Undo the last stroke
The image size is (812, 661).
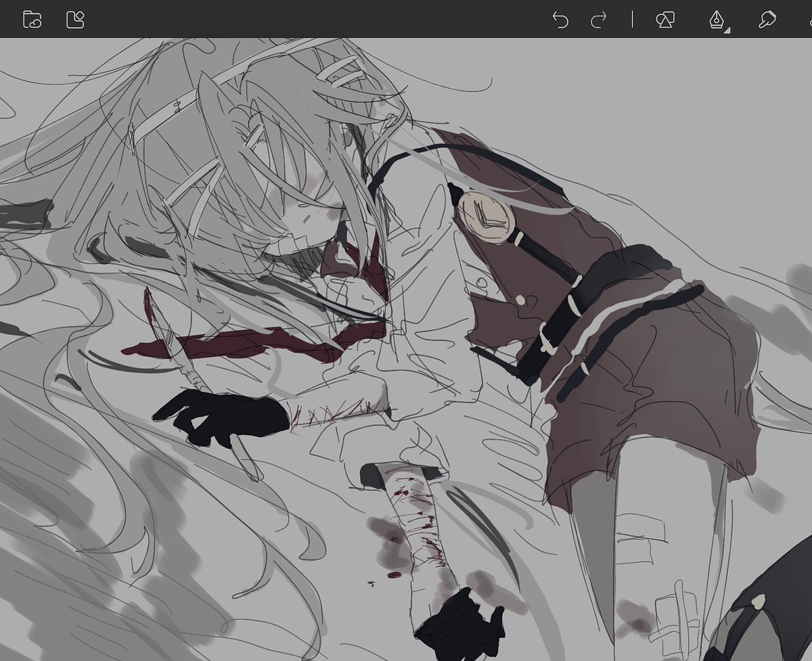point(560,20)
